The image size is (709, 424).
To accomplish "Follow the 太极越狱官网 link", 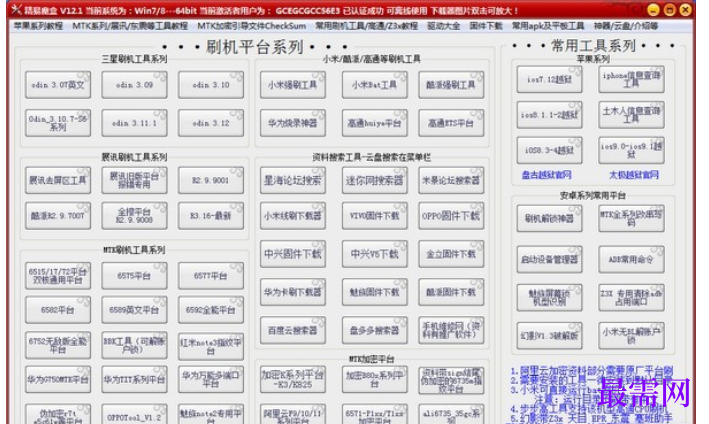I will 633,174.
